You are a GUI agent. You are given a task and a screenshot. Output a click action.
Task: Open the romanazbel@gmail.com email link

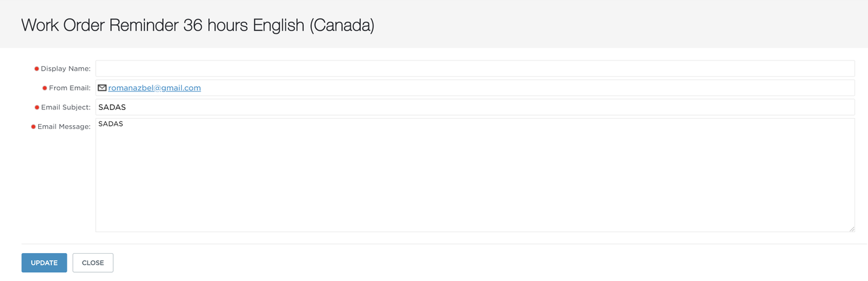pyautogui.click(x=154, y=88)
